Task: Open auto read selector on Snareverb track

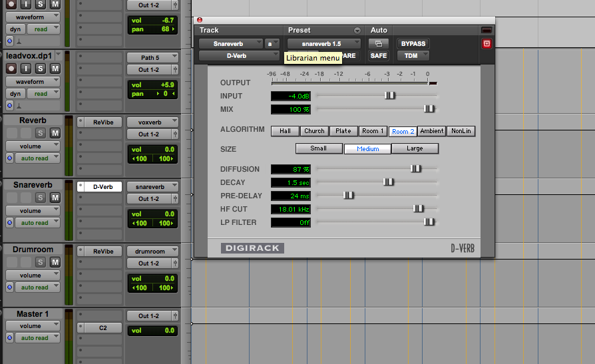Action: point(37,222)
